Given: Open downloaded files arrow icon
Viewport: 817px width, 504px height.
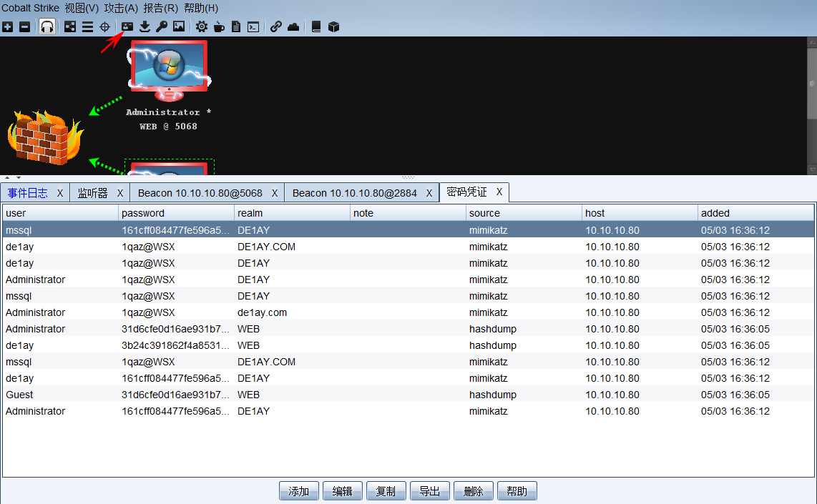Looking at the screenshot, I should 145,27.
